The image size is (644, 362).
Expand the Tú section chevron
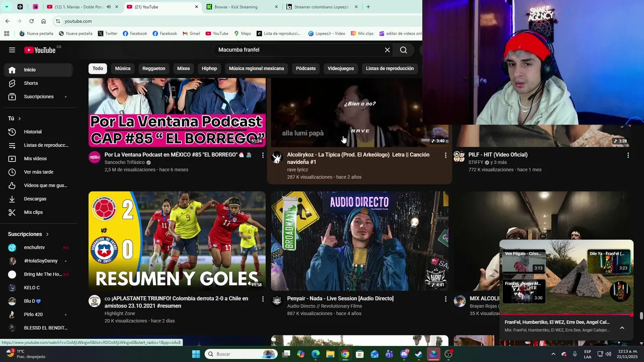tap(20, 119)
